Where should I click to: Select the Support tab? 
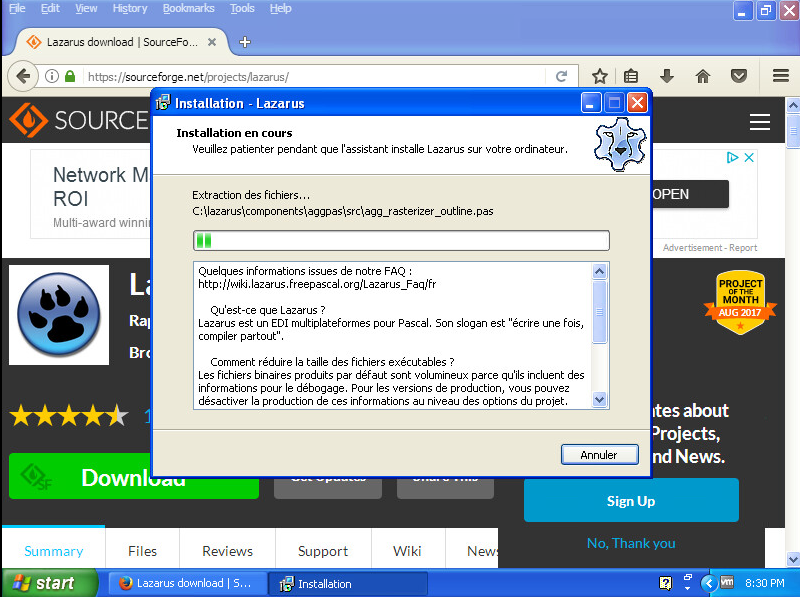[323, 551]
